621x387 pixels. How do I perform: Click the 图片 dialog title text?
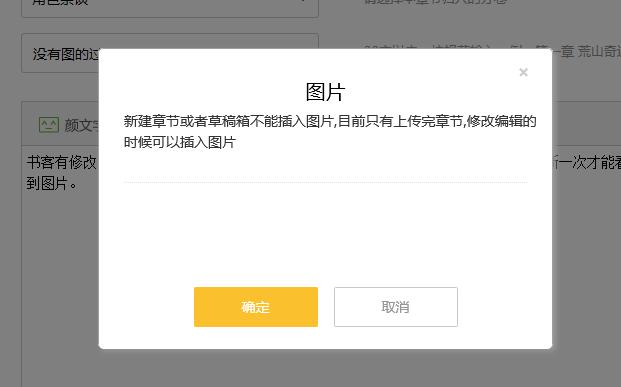325,92
